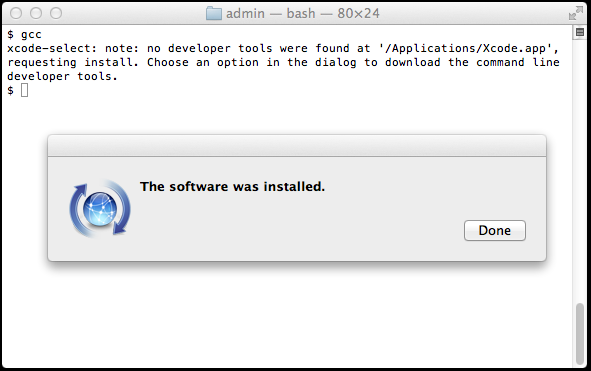Click the blank title bar of the dialog
The image size is (591, 371).
coord(297,146)
